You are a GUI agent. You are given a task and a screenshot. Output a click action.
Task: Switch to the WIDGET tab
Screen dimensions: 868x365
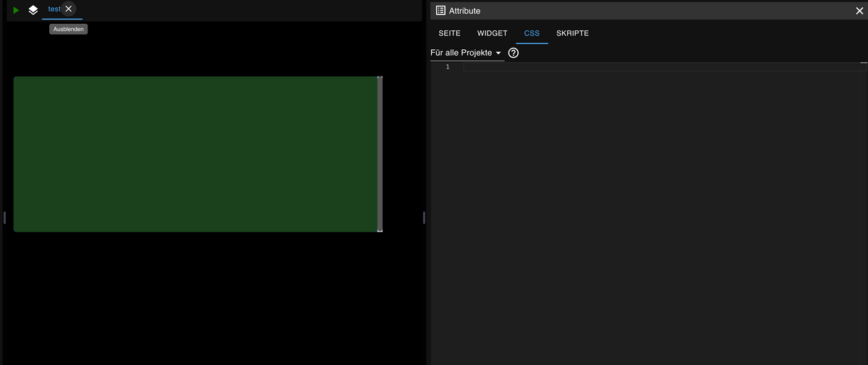[x=492, y=33]
